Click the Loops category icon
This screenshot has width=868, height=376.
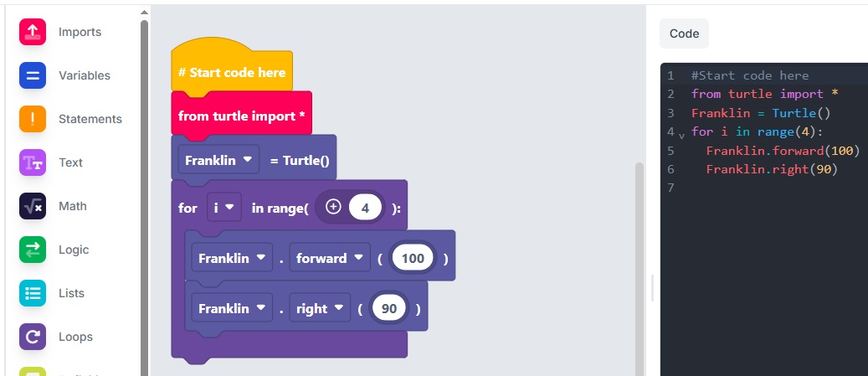click(x=33, y=337)
